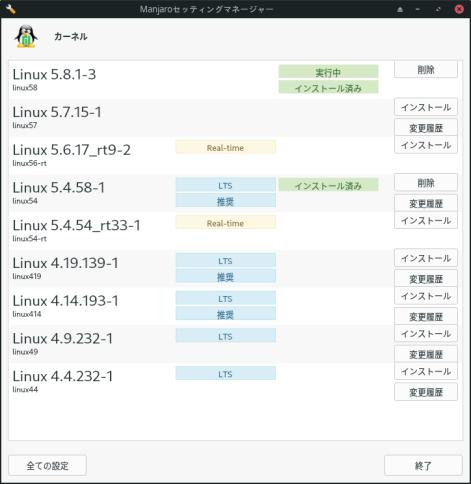471x484 pixels.
Task: Click Real-time badge on Linux 5.6.17_rt9-2
Action: 226,147
